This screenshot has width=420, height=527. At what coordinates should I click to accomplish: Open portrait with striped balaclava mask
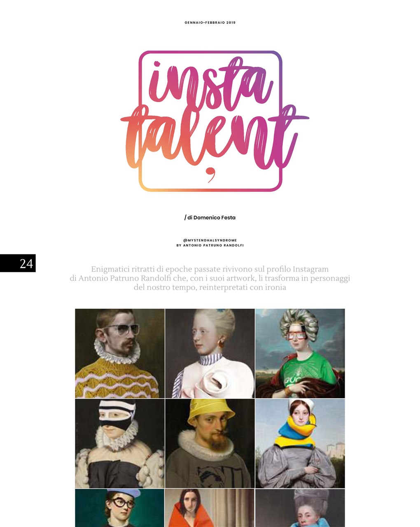[120, 443]
